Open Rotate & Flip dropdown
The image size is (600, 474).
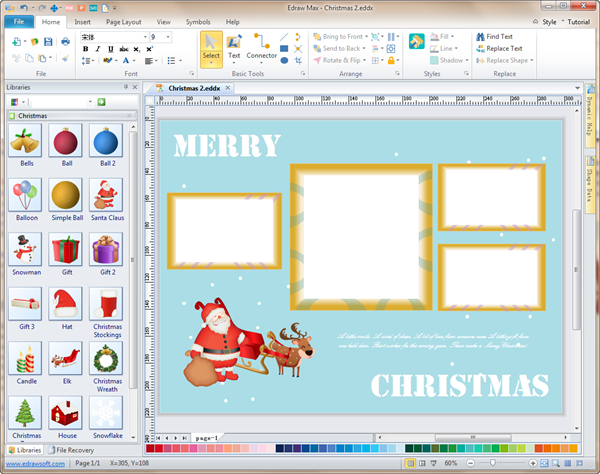(x=364, y=60)
